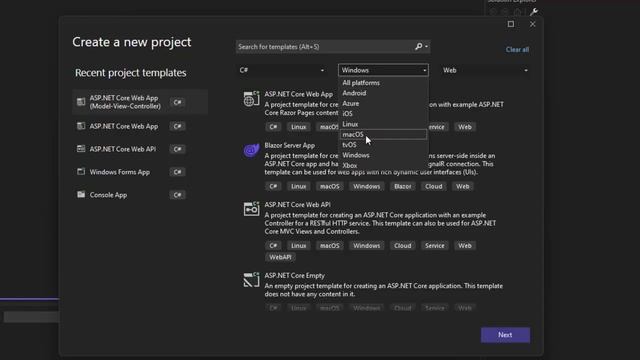Image resolution: width=640 pixels, height=360 pixels.
Task: Select Linux in platform list
Action: click(x=383, y=124)
